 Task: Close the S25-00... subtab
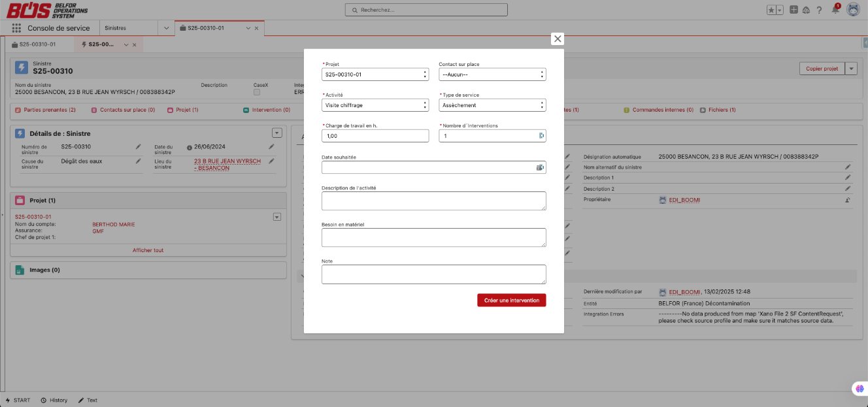coord(134,44)
